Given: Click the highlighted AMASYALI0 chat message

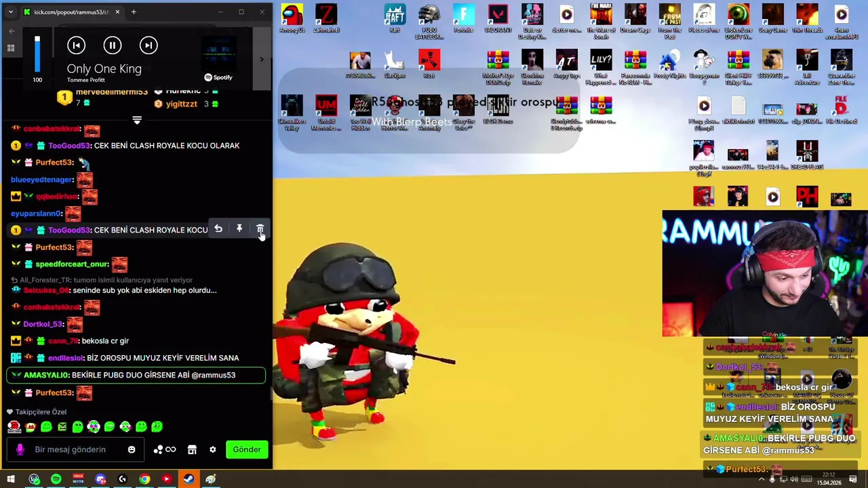Looking at the screenshot, I should click(136, 375).
